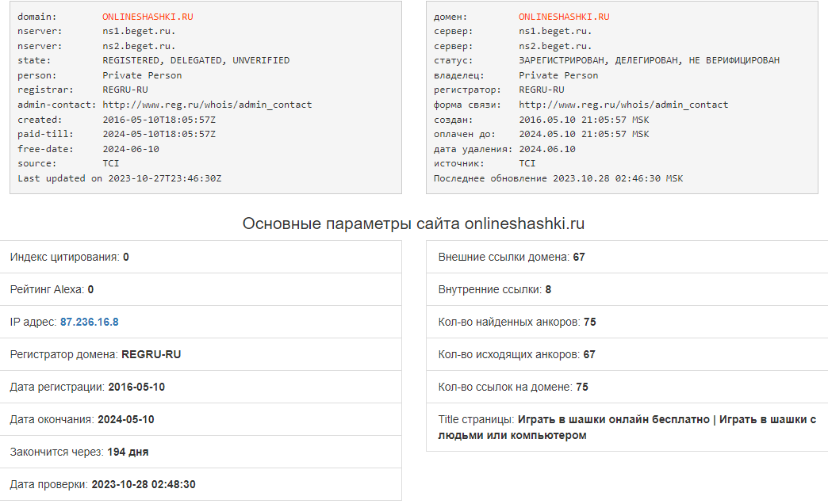
Task: Open the 87.236.16.8 IP address link
Action: [89, 322]
